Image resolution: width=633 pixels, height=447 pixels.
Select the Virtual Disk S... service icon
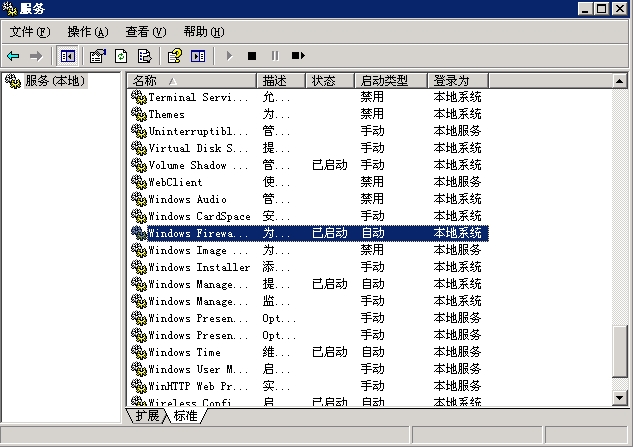click(138, 148)
